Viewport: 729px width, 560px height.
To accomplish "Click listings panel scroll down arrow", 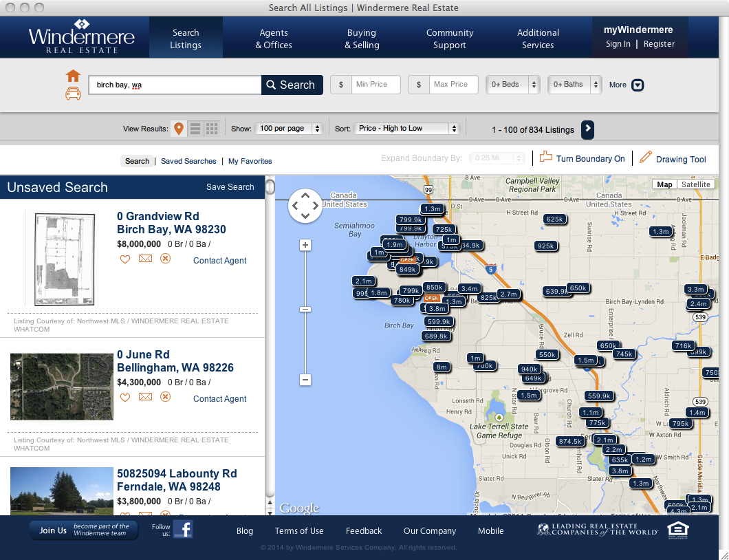I will pos(270,512).
